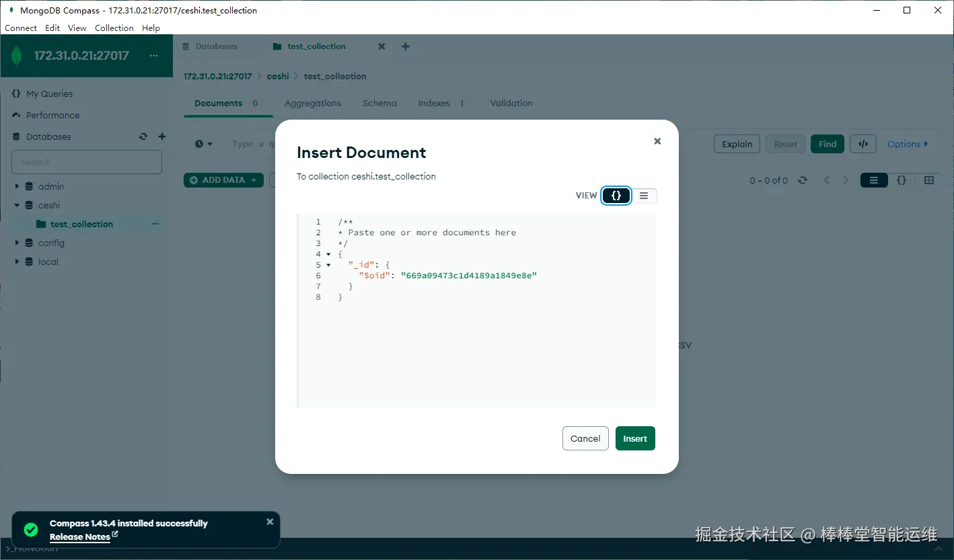Switch to JSON braces view in Insert dialog
Viewport: 954px width, 560px height.
click(616, 196)
